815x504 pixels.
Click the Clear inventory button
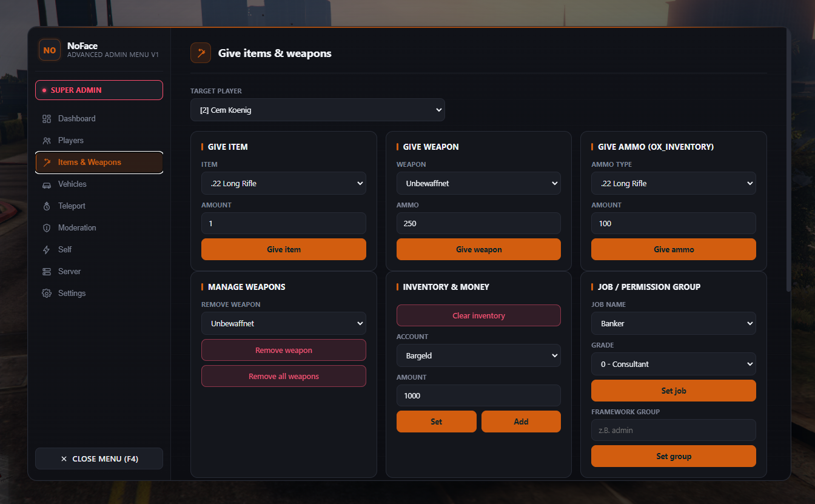coord(478,316)
